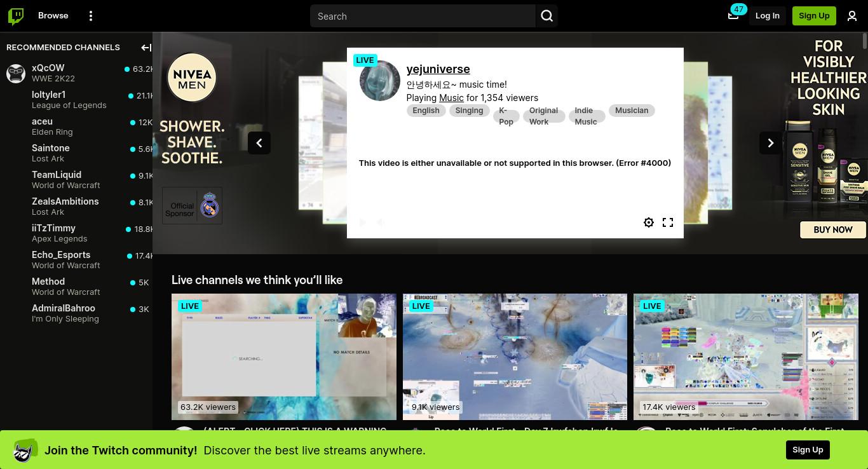Image resolution: width=868 pixels, height=469 pixels.
Task: Select the English tag
Action: click(x=426, y=111)
